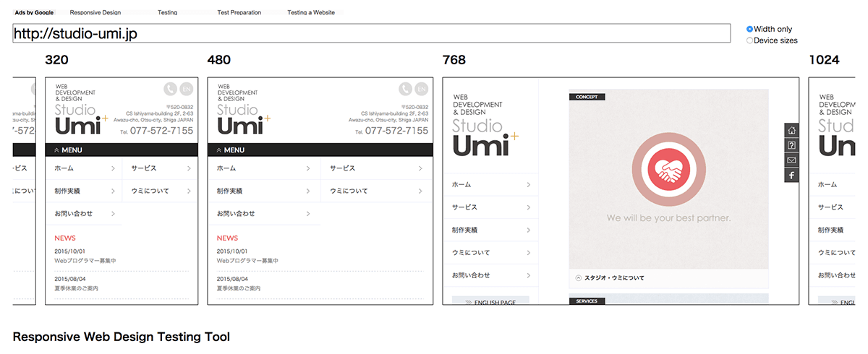Select the Width only radio button
The image size is (868, 354).
point(750,30)
